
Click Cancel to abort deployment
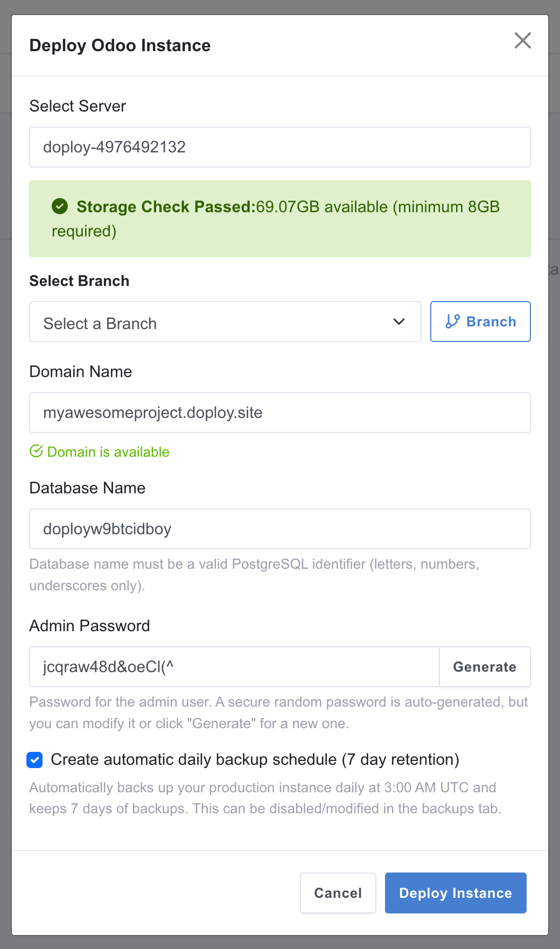coord(338,893)
